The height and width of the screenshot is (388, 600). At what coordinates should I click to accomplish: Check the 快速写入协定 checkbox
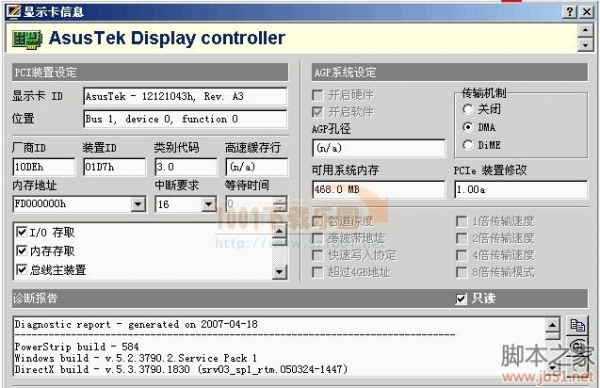click(x=317, y=255)
